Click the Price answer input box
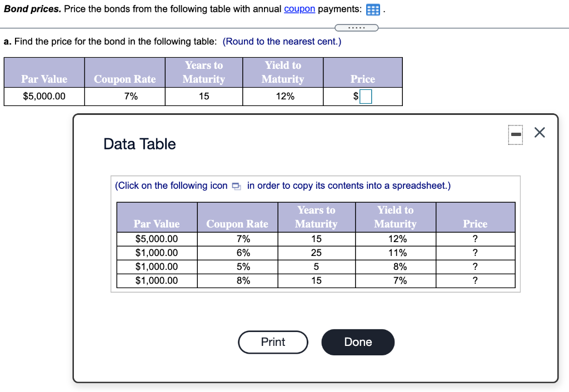This screenshot has height=392, width=569. click(x=367, y=96)
